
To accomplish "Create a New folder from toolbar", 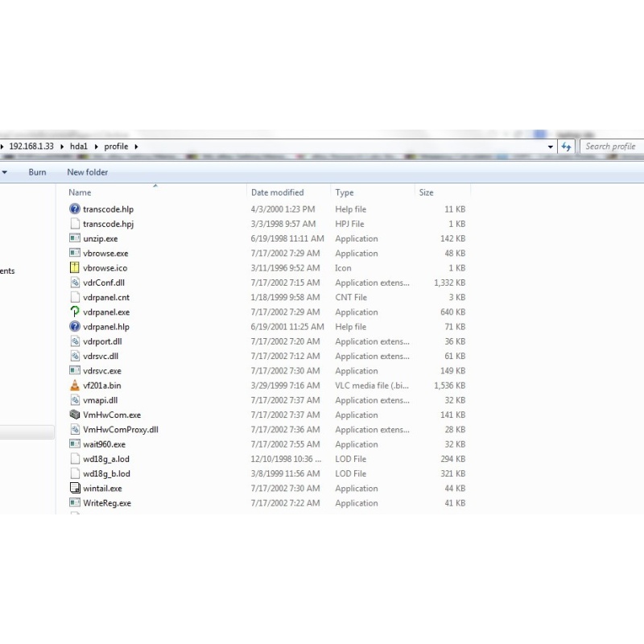I will [87, 172].
